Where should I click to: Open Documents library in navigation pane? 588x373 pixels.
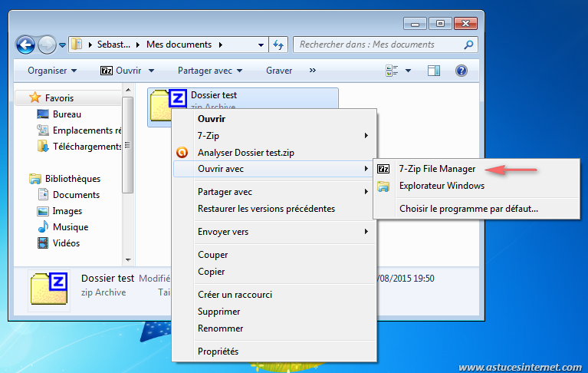click(76, 195)
